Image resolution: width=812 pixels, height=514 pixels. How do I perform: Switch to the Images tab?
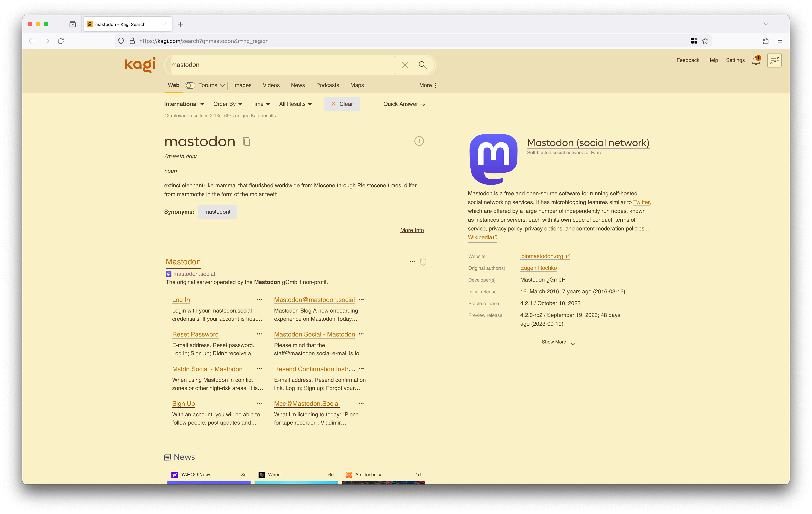coord(242,86)
